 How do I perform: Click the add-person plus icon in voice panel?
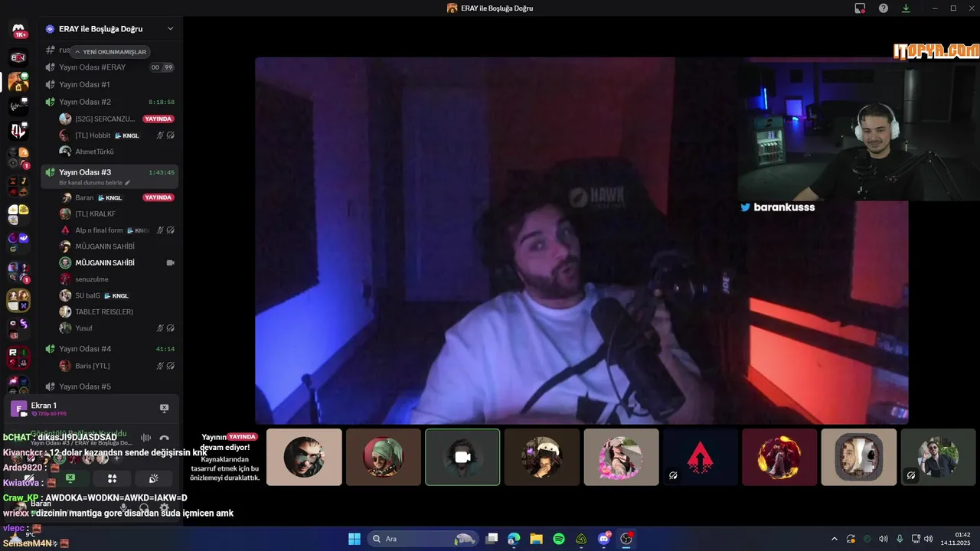click(x=116, y=458)
